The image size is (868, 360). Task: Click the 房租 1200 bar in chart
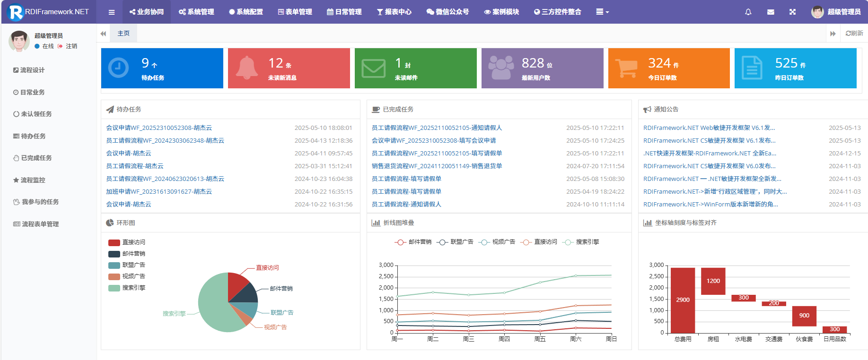pos(713,281)
